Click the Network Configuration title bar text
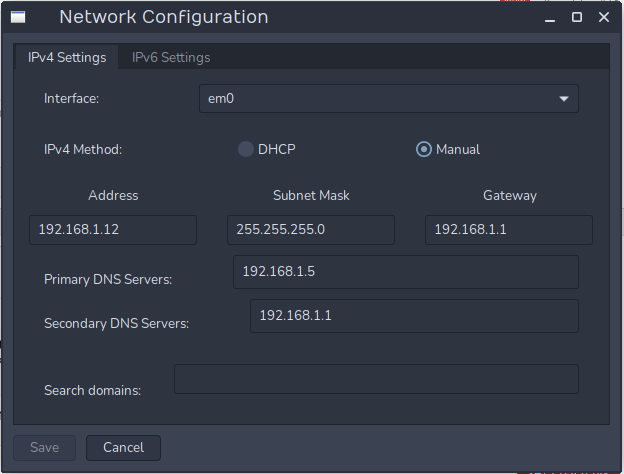Image resolution: width=624 pixels, height=474 pixels. pyautogui.click(x=164, y=17)
